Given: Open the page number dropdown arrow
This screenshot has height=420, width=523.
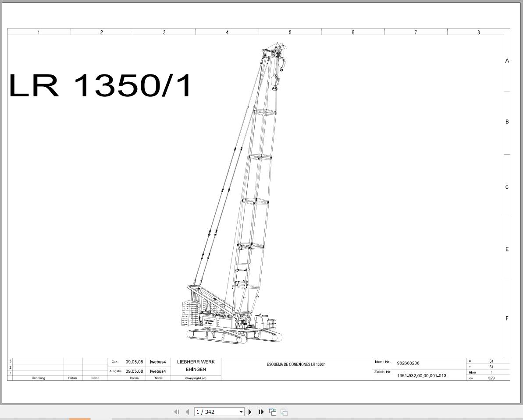Looking at the screenshot, I should click(241, 412).
